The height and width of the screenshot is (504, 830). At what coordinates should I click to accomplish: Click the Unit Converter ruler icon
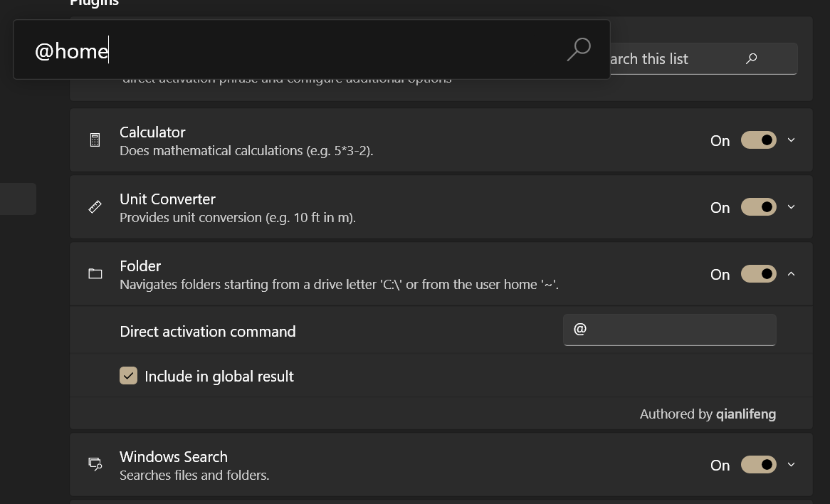pos(95,207)
